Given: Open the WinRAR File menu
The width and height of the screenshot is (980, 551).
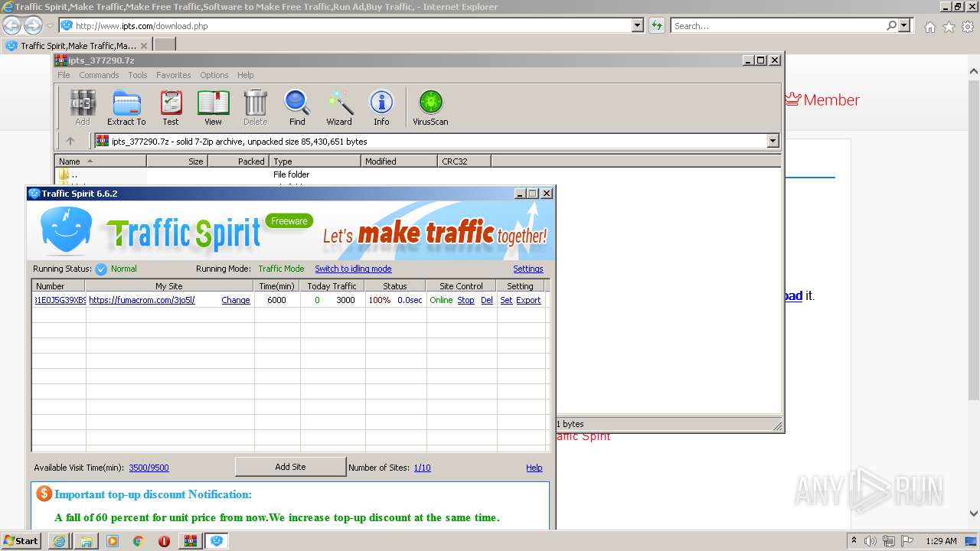Looking at the screenshot, I should (64, 75).
